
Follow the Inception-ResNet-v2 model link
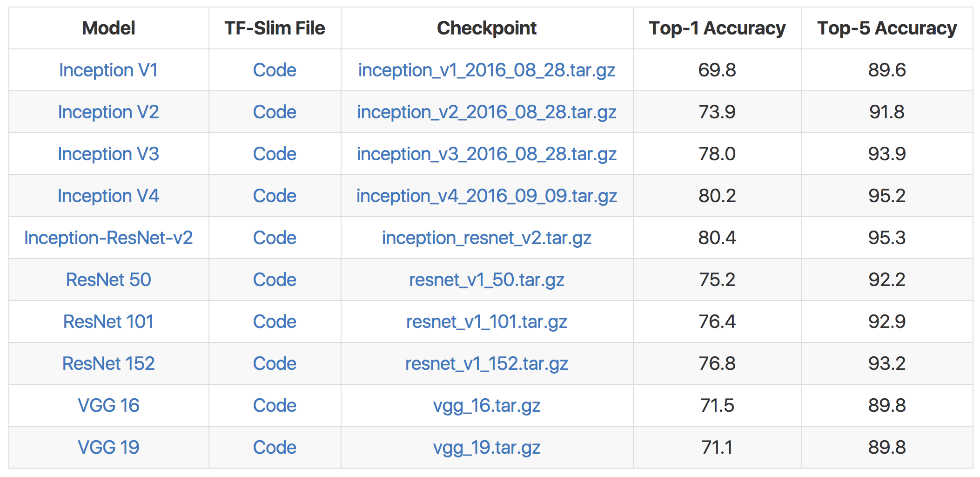coord(108,238)
